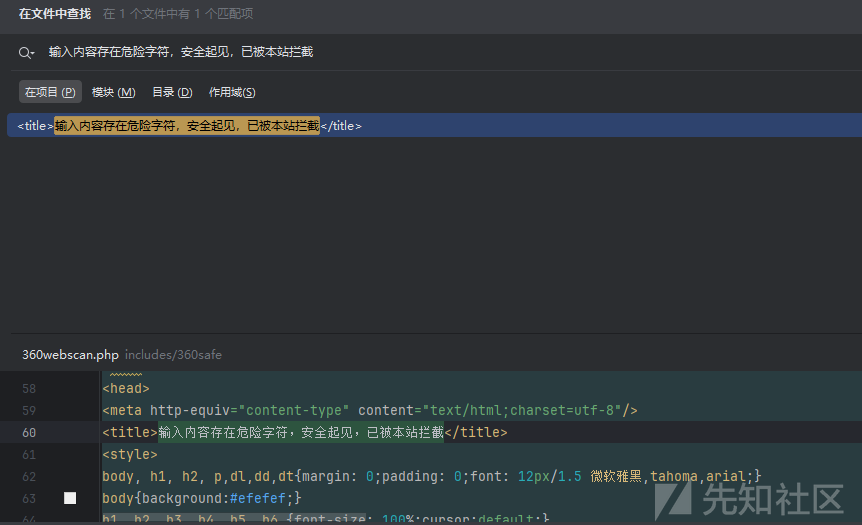Viewport: 862px width, 525px height.
Task: Click the body{background:#efefef;} line
Action: point(202,499)
